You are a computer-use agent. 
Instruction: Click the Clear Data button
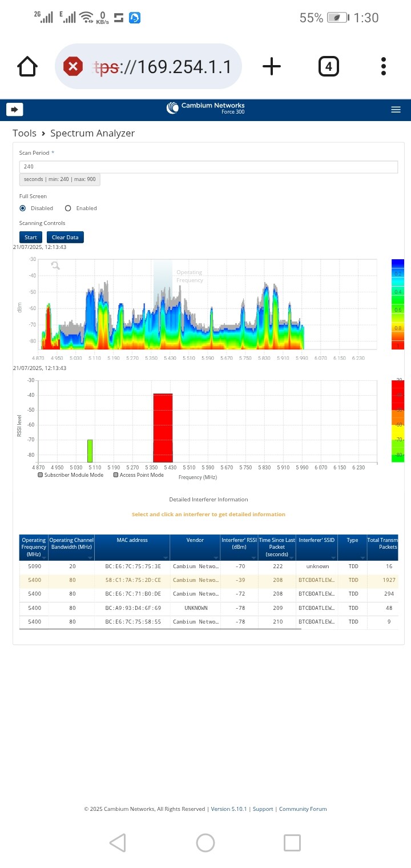[x=65, y=238]
